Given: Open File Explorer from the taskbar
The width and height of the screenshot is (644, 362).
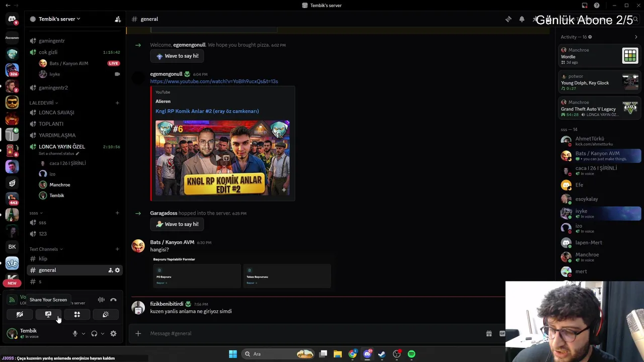Looking at the screenshot, I should pos(338,354).
